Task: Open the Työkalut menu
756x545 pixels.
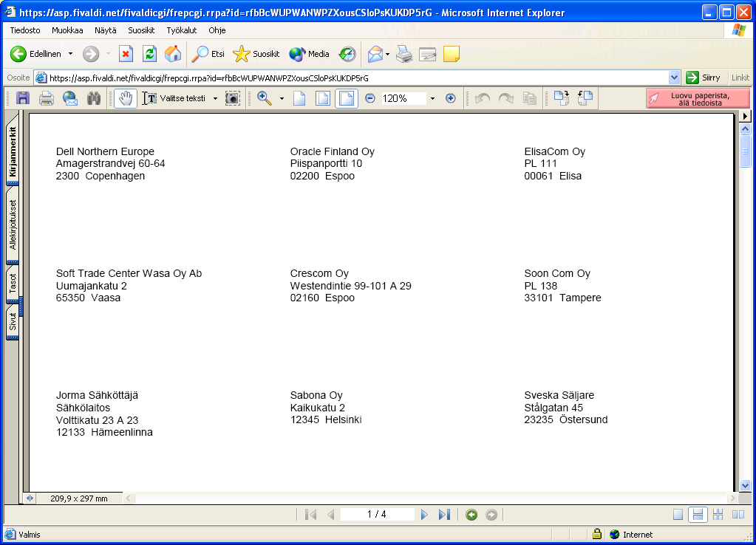Action: click(x=182, y=30)
